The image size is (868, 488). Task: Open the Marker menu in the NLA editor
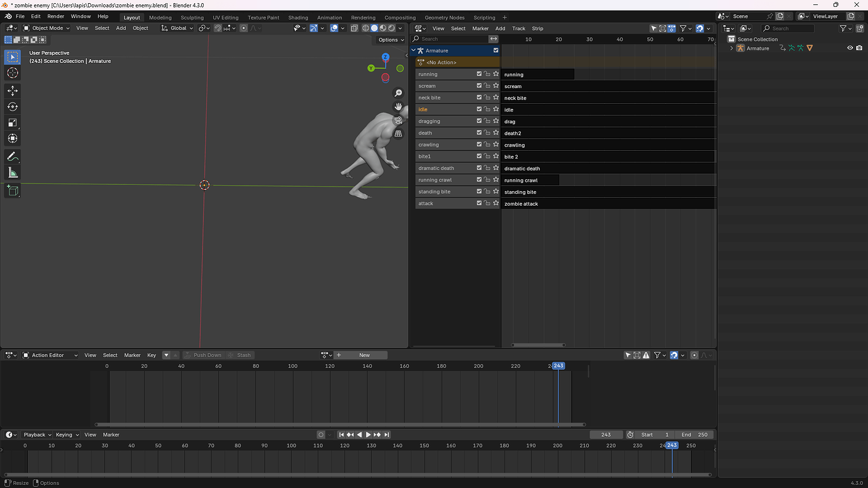(480, 28)
